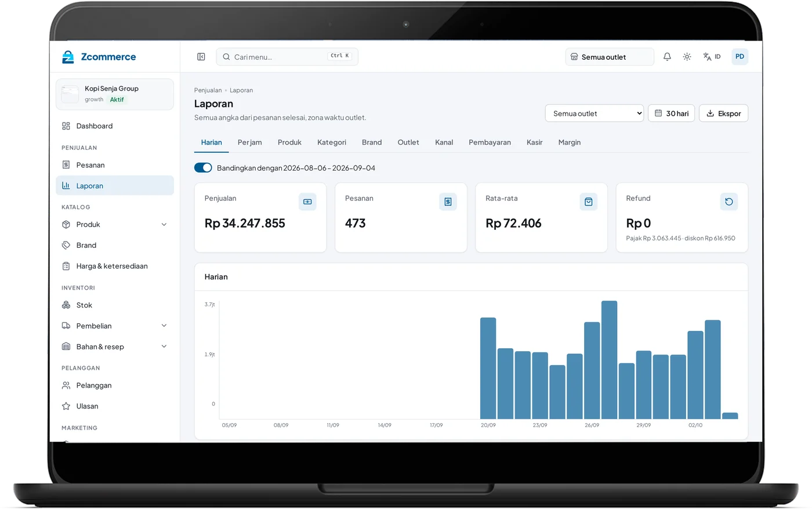Open the Pembayaran tab

(x=490, y=142)
